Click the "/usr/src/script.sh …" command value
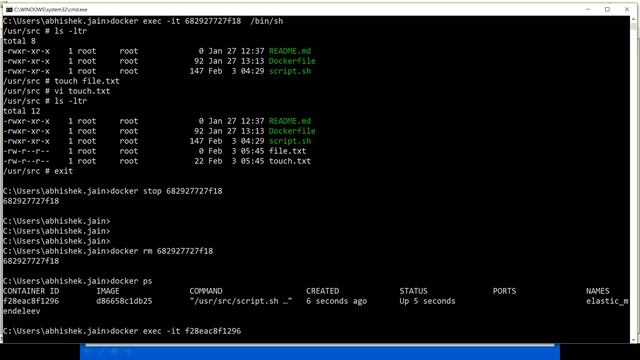 (241, 301)
